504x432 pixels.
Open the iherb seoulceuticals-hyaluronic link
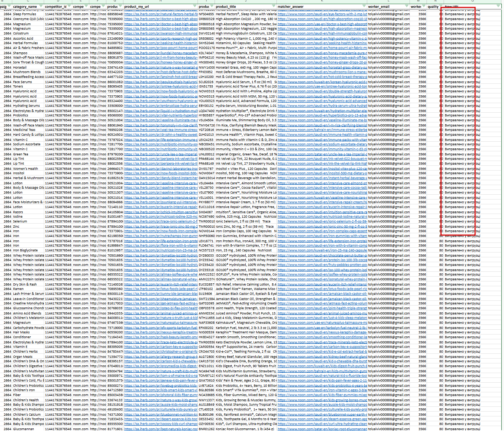(161, 82)
